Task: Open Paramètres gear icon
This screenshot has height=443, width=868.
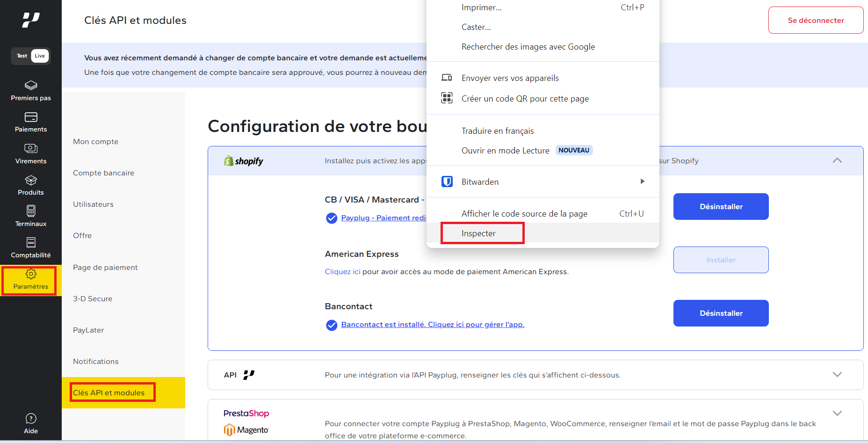Action: [x=31, y=274]
